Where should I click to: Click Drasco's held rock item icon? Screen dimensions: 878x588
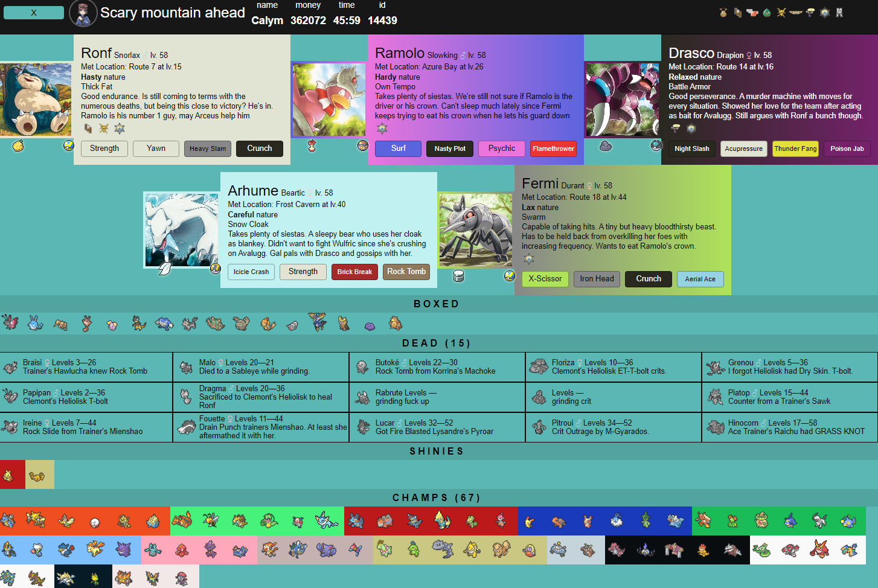tap(606, 145)
